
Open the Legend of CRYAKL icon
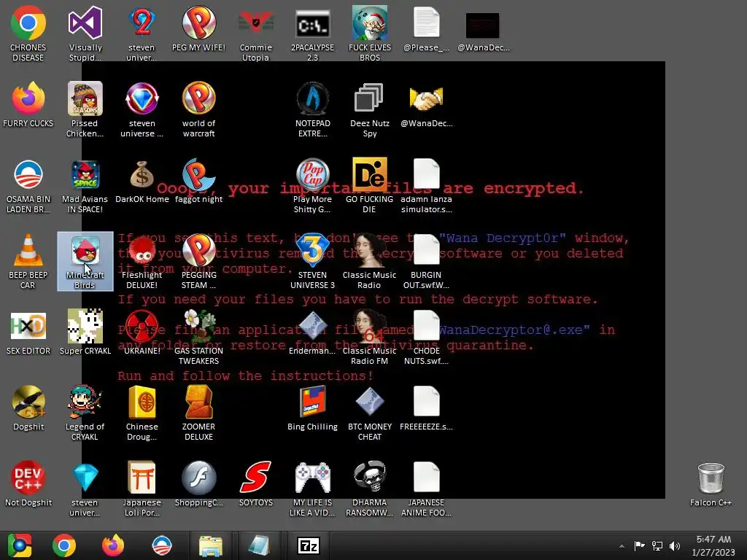click(85, 402)
